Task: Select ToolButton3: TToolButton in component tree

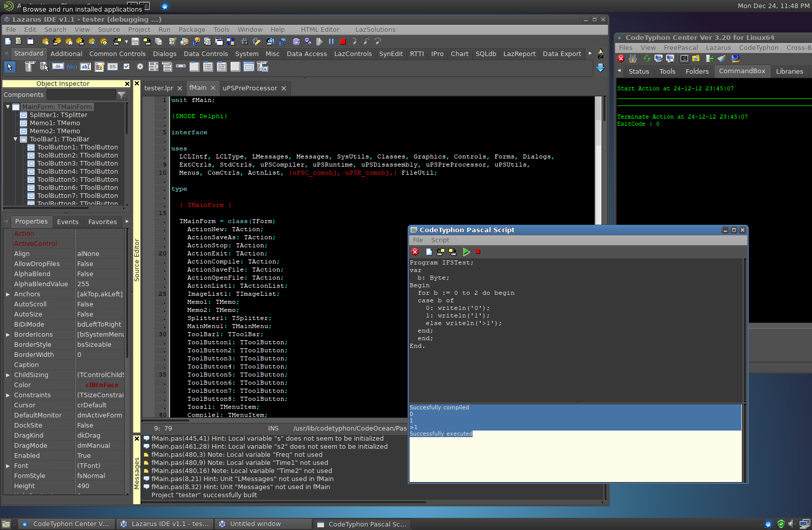Action: (x=77, y=164)
